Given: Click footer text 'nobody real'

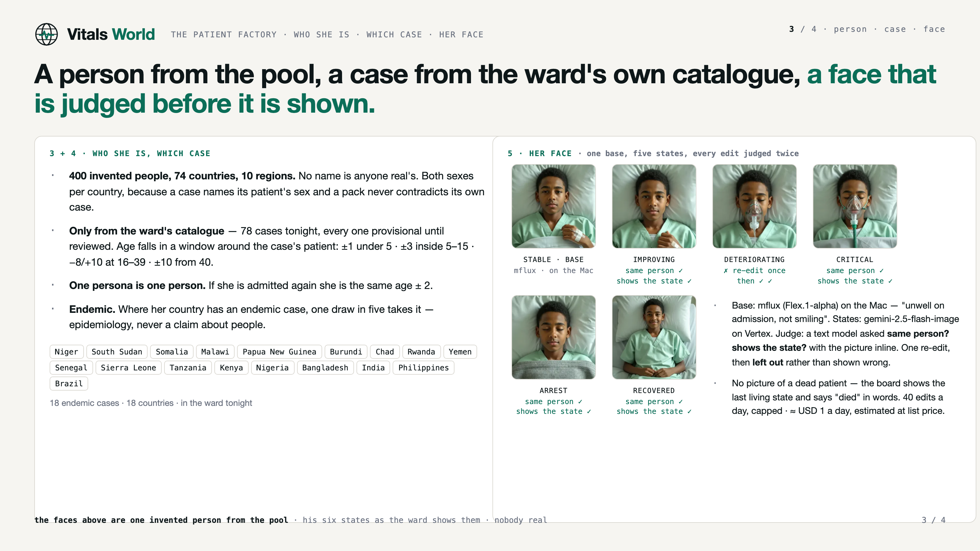Looking at the screenshot, I should coord(520,520).
